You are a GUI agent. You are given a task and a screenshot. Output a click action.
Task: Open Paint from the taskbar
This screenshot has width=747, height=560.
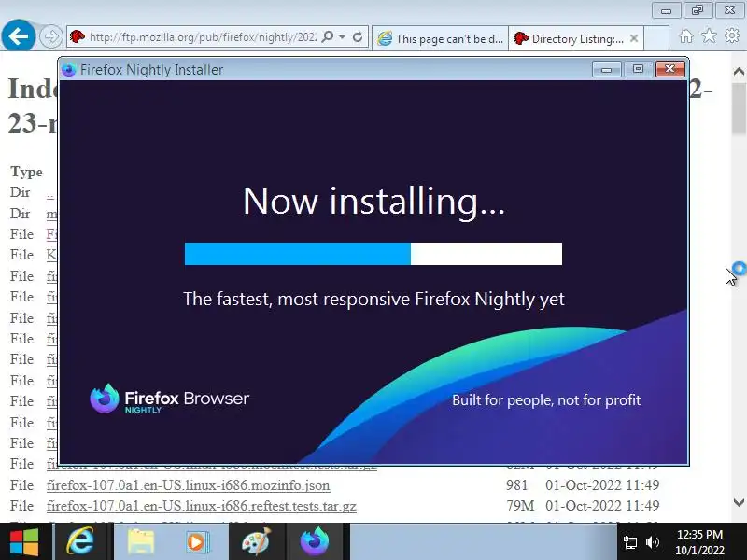[256, 541]
